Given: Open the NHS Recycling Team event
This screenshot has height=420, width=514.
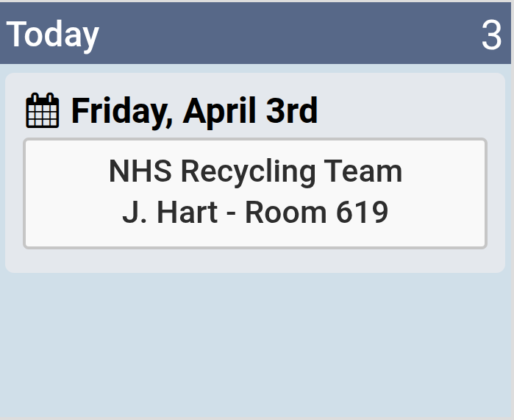Looking at the screenshot, I should tap(255, 172).
